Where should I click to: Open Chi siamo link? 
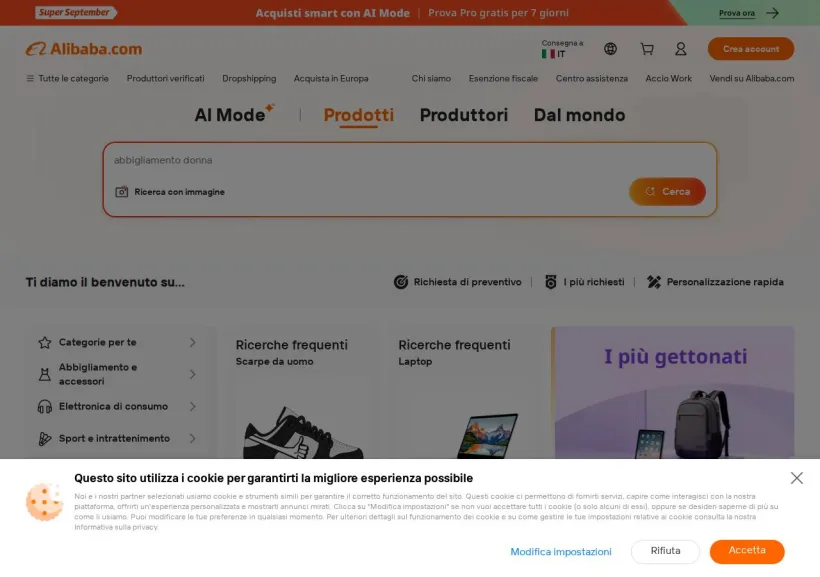pos(431,78)
